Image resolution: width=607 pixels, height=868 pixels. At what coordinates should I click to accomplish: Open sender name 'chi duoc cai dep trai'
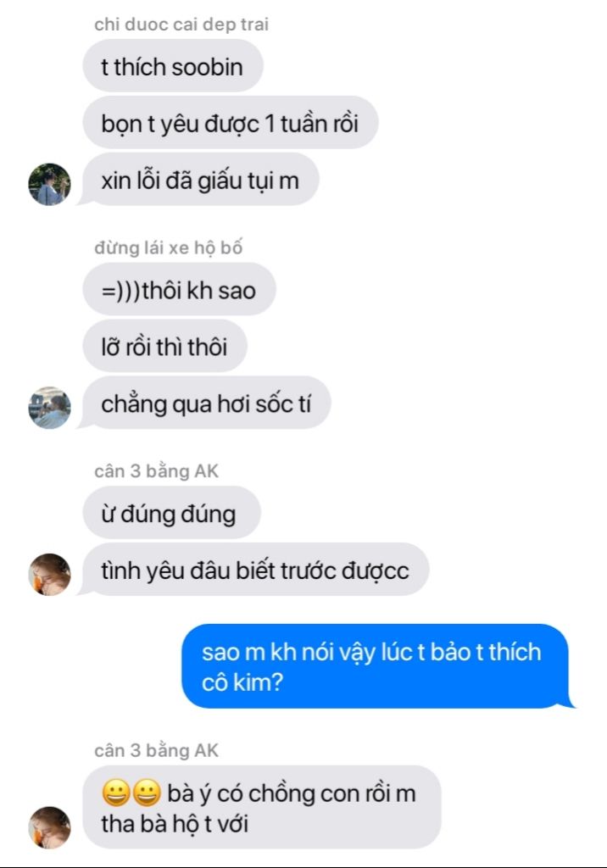click(181, 25)
